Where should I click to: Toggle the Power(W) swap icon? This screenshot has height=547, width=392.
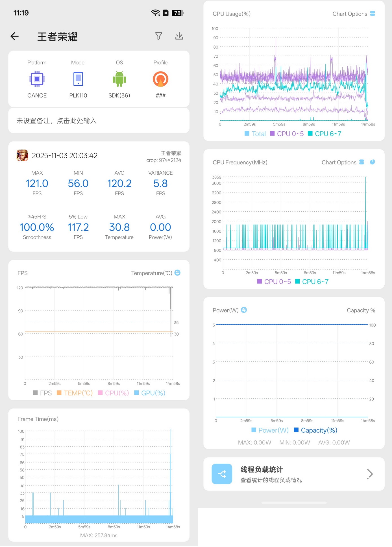tap(244, 310)
